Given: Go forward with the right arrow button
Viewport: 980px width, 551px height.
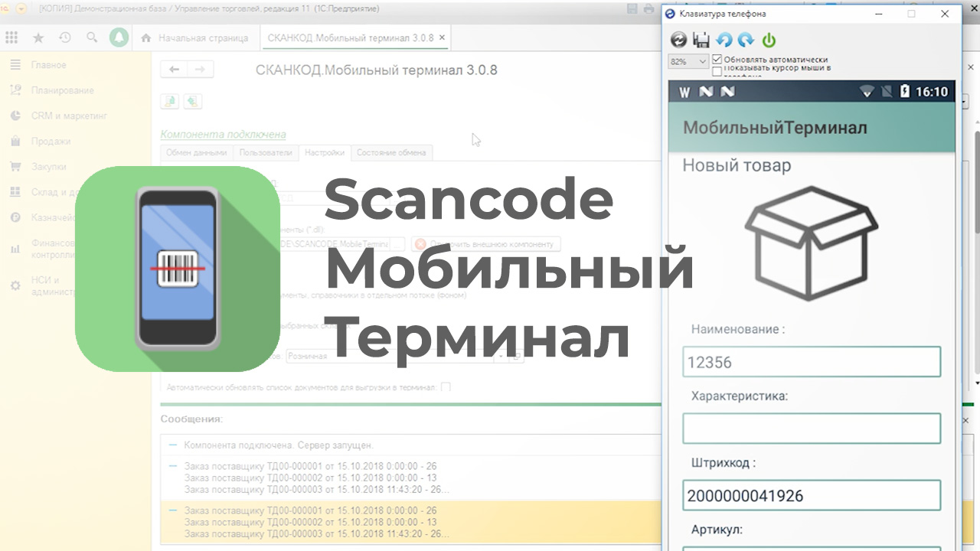Looking at the screenshot, I should point(200,70).
